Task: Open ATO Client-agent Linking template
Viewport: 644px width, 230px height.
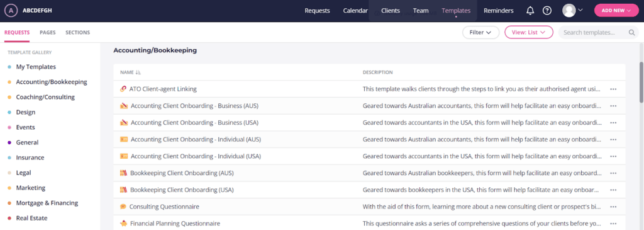Action: (163, 89)
